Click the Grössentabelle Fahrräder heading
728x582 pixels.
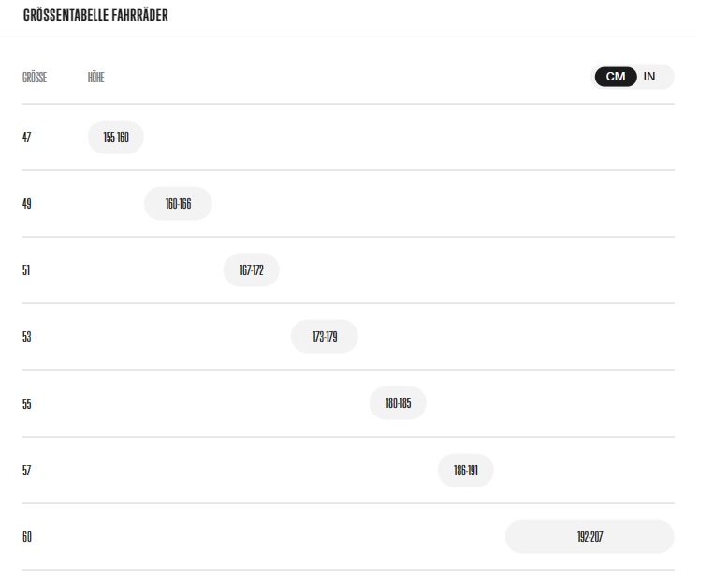95,16
